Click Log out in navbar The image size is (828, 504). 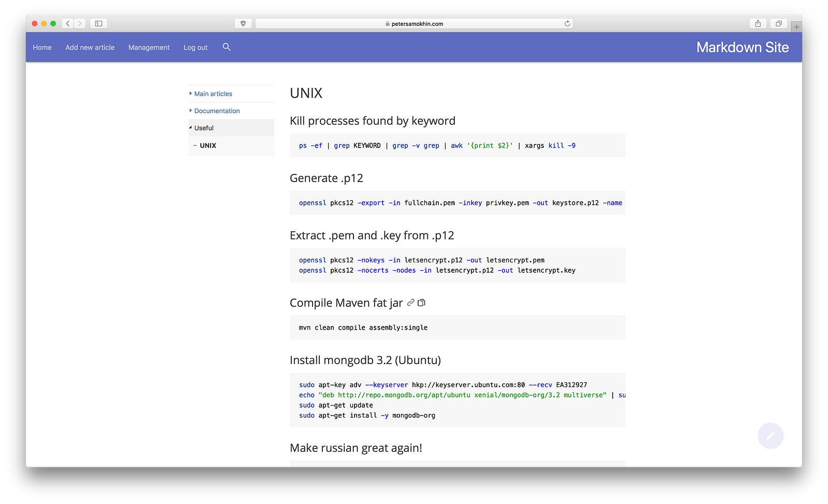(196, 47)
